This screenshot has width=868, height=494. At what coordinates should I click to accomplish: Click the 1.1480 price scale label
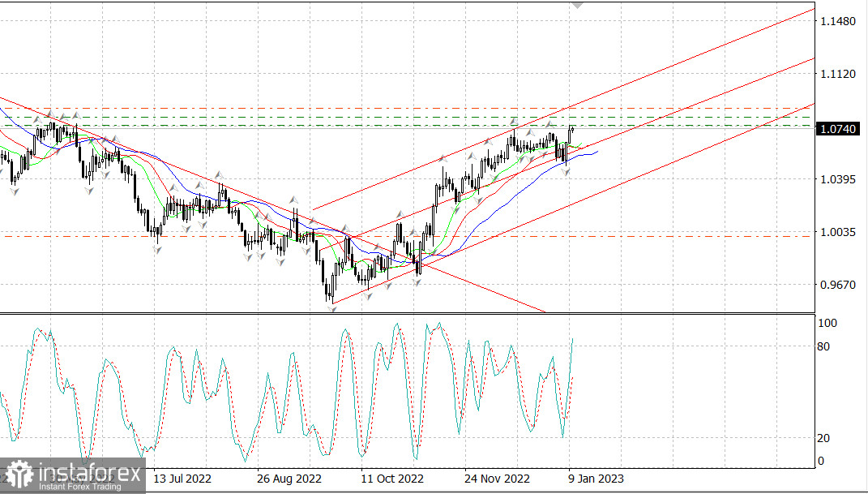click(838, 21)
